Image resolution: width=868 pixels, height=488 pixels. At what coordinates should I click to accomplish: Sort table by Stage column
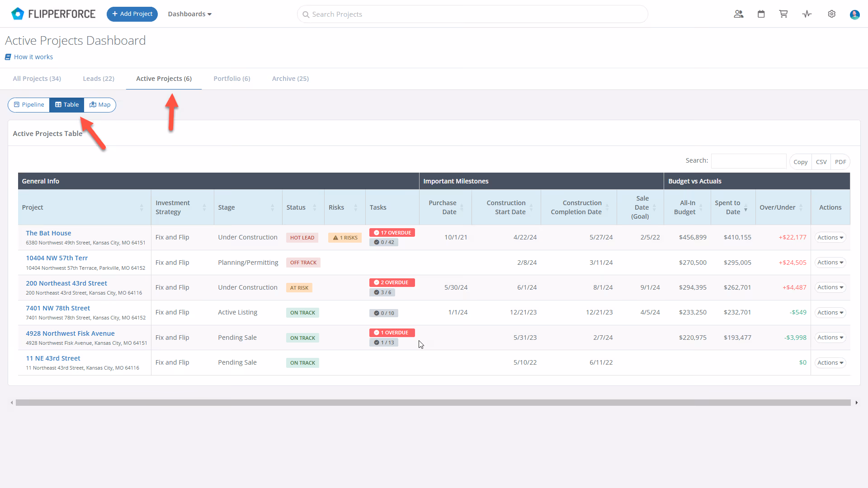tap(248, 207)
